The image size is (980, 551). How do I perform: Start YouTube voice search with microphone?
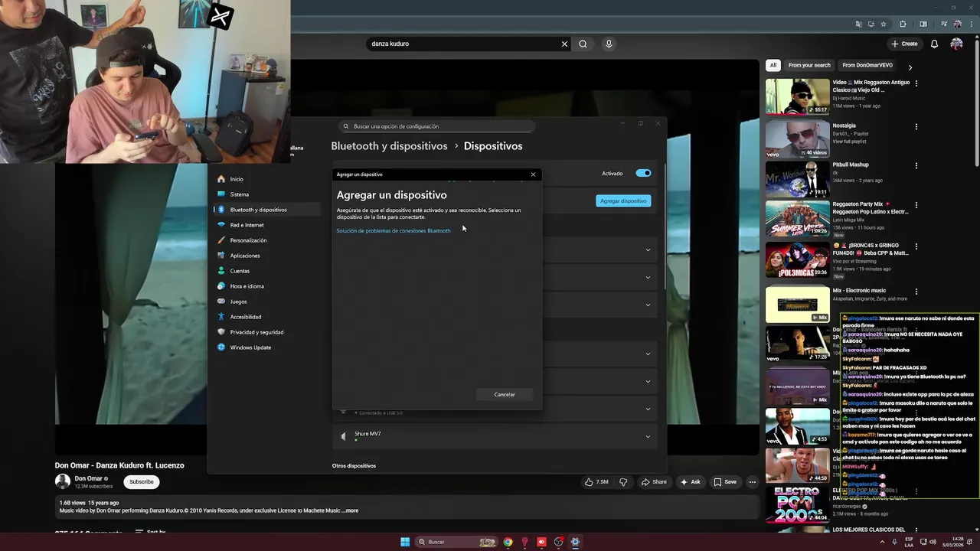(x=609, y=44)
